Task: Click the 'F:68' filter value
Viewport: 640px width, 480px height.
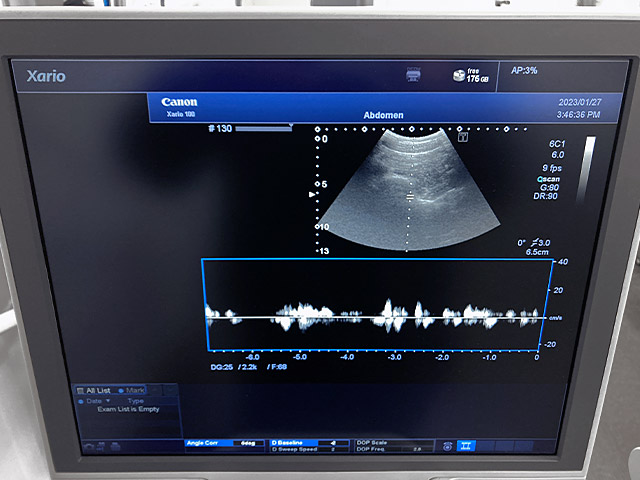Action: [x=277, y=367]
